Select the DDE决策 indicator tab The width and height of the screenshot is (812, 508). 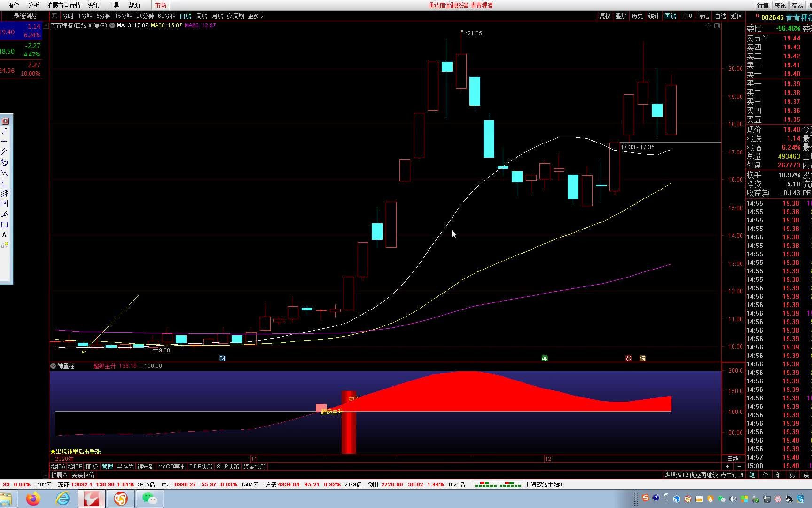click(201, 467)
